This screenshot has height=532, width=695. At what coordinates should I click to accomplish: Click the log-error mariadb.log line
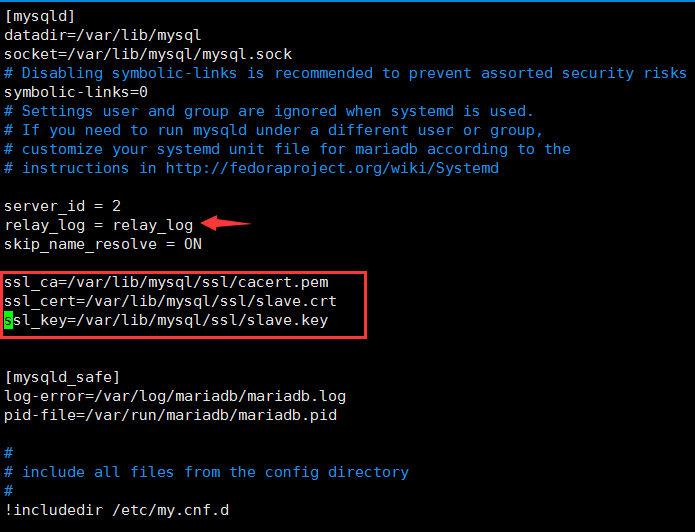[x=175, y=396]
